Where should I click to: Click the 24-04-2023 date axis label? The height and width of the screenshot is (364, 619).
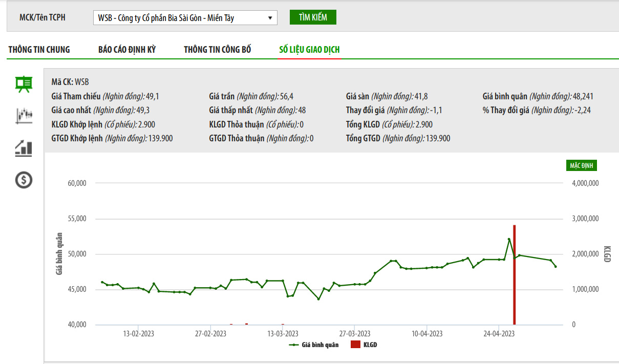(499, 334)
